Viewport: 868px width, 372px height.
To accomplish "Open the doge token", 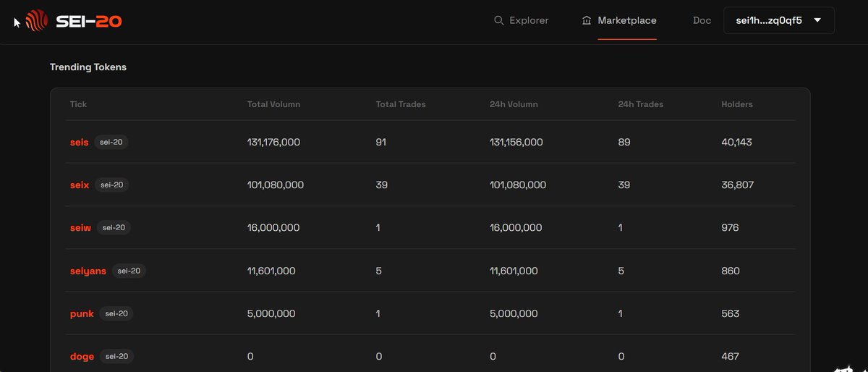I will coord(82,356).
